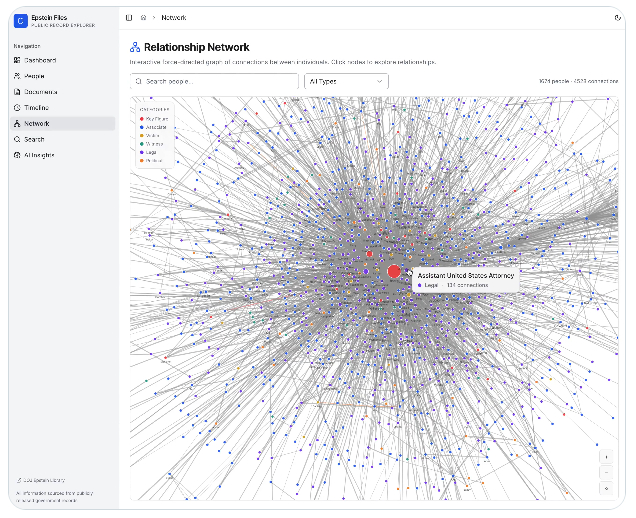The width and height of the screenshot is (636, 518).
Task: Click the theme toggle icon at top right
Action: (617, 18)
